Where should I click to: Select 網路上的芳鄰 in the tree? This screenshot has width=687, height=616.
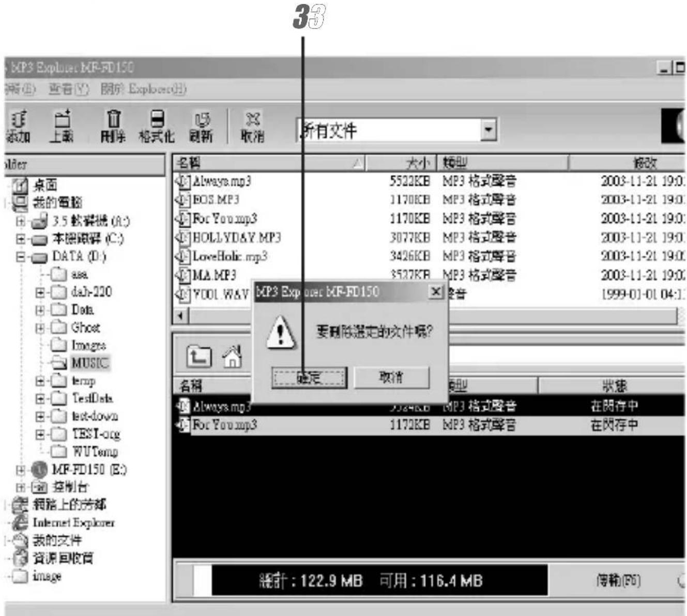coord(70,504)
